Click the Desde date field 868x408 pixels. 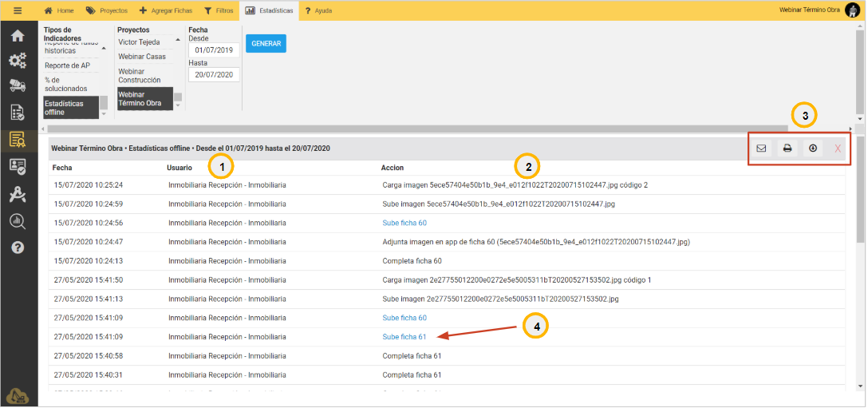pos(213,51)
